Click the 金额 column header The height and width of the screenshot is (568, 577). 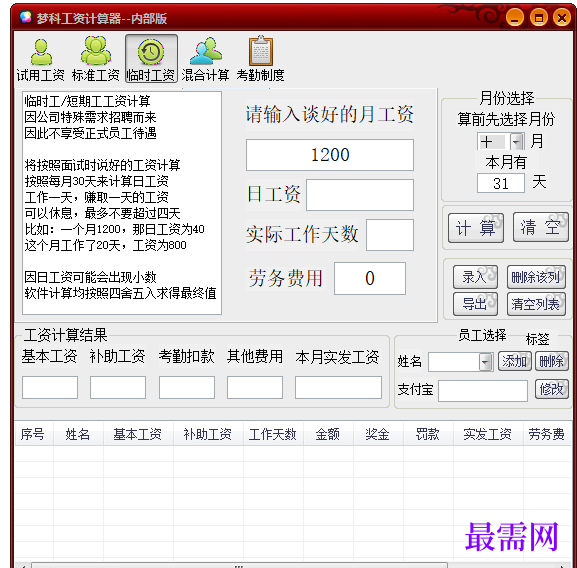coord(329,434)
